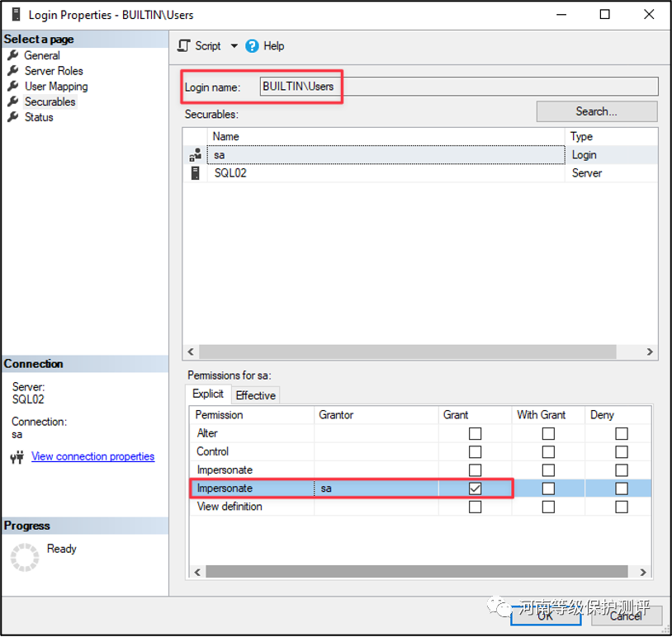Enable With Grant for Alter permission
Image resolution: width=672 pixels, height=637 pixels.
(x=548, y=433)
